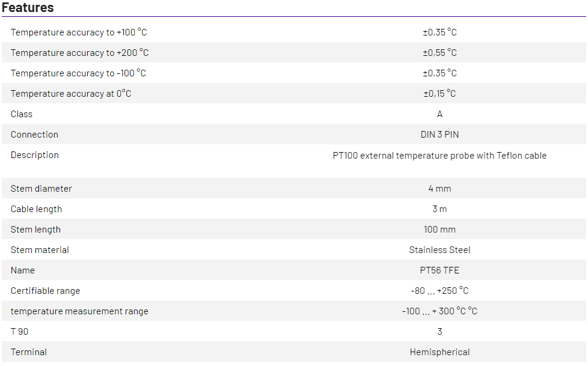The width and height of the screenshot is (588, 366).
Task: Select the 'DIN 3 PIN' value
Action: pyautogui.click(x=439, y=135)
